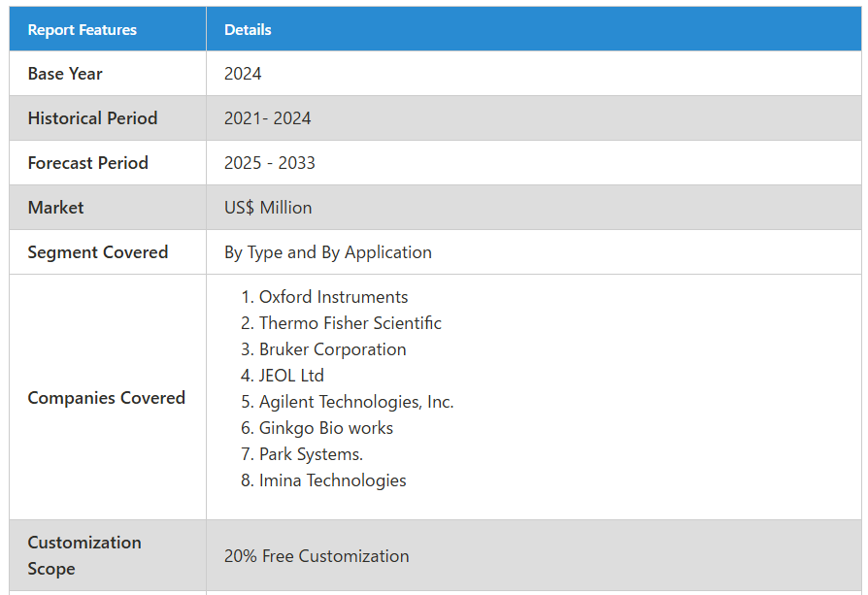This screenshot has width=868, height=595.
Task: Click the base year value "2024"
Action: point(243,74)
